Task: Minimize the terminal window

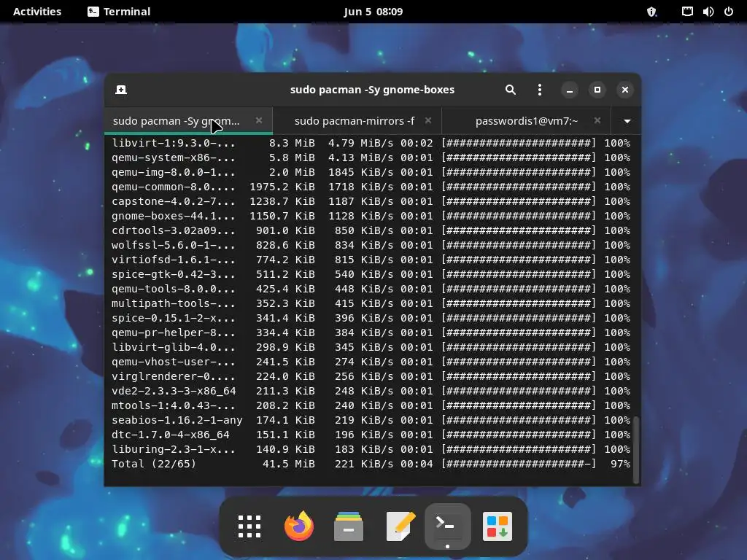Action: pos(569,90)
